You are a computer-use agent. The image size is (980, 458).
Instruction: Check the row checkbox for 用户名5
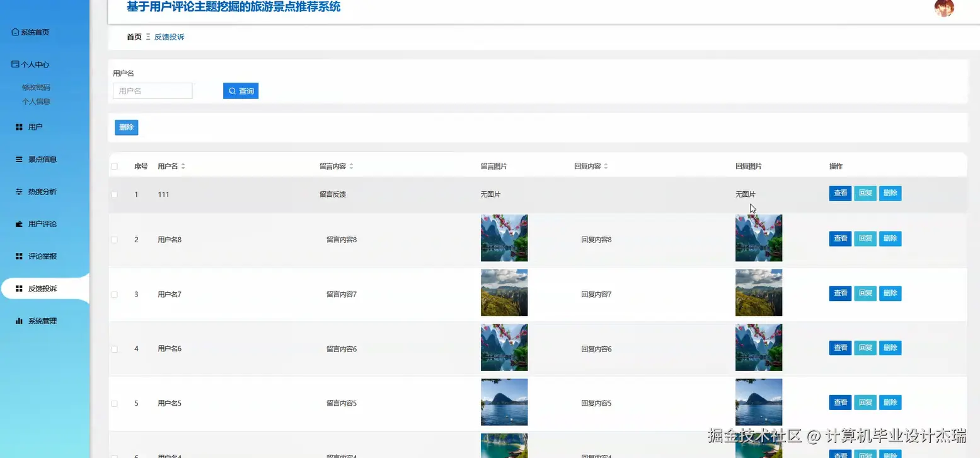pyautogui.click(x=115, y=404)
